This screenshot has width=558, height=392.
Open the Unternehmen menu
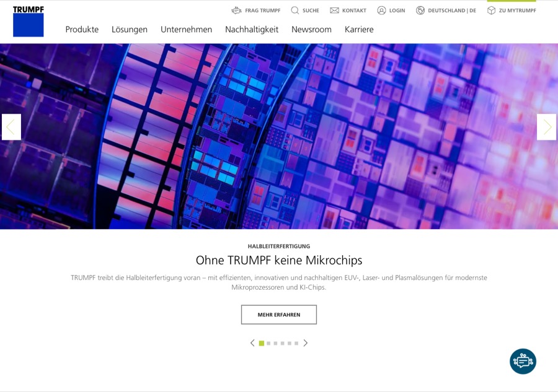[x=186, y=30]
